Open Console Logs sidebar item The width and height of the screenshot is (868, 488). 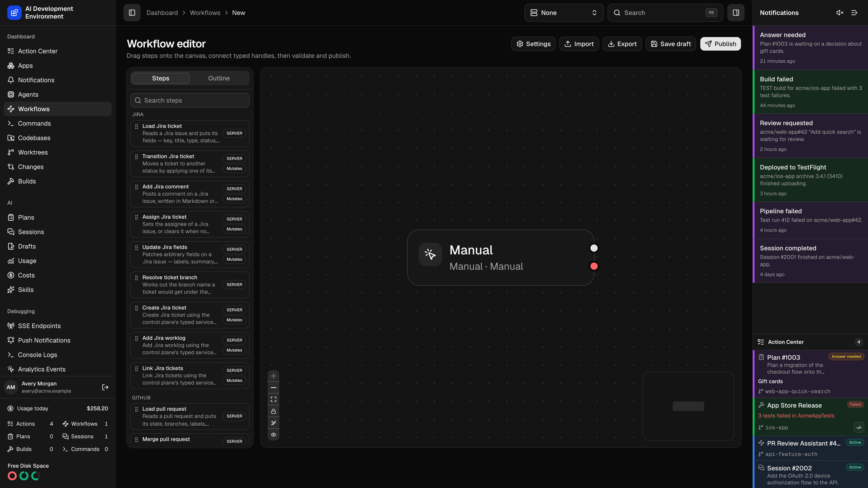[58, 355]
